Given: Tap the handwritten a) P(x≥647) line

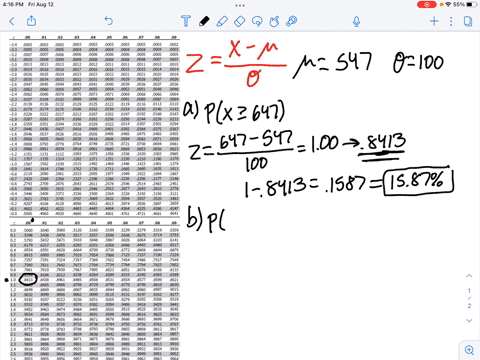Looking at the screenshot, I should (234, 112).
